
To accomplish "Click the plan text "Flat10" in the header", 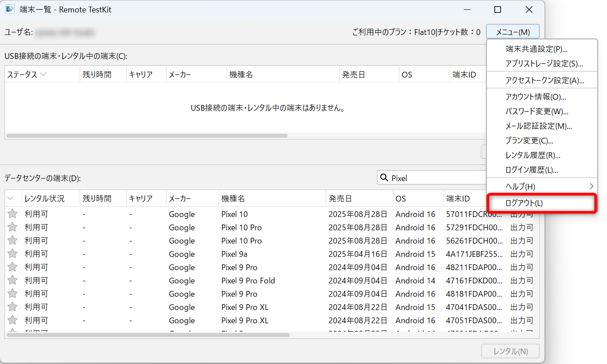I will (424, 32).
